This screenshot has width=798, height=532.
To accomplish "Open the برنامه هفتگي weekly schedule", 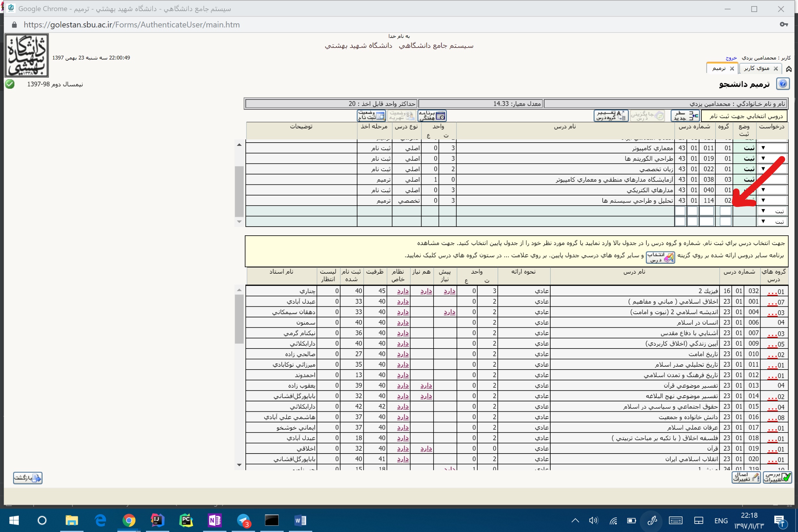I will [x=432, y=116].
